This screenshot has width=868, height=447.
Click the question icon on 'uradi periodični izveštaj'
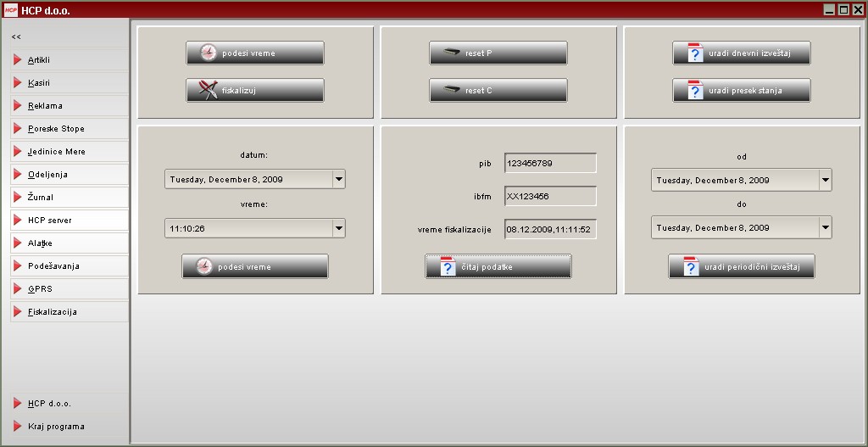pyautogui.click(x=691, y=267)
